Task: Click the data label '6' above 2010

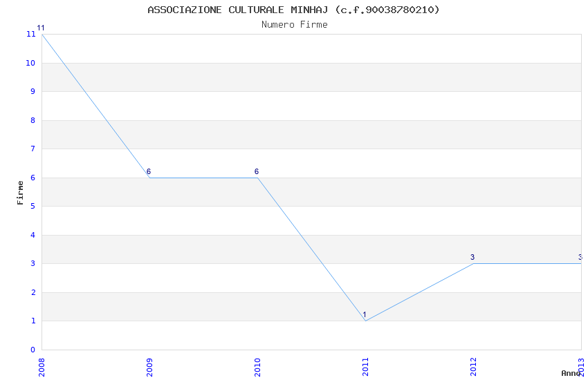Action: (257, 171)
